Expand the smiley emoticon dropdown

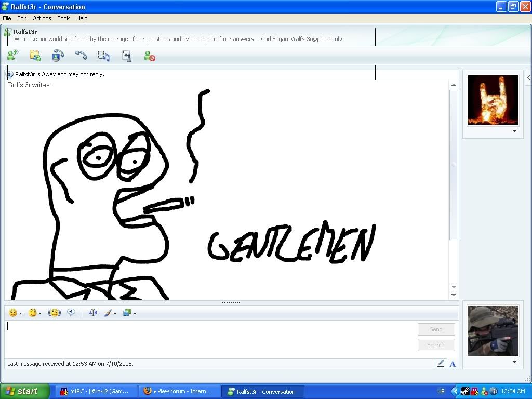[x=20, y=313]
